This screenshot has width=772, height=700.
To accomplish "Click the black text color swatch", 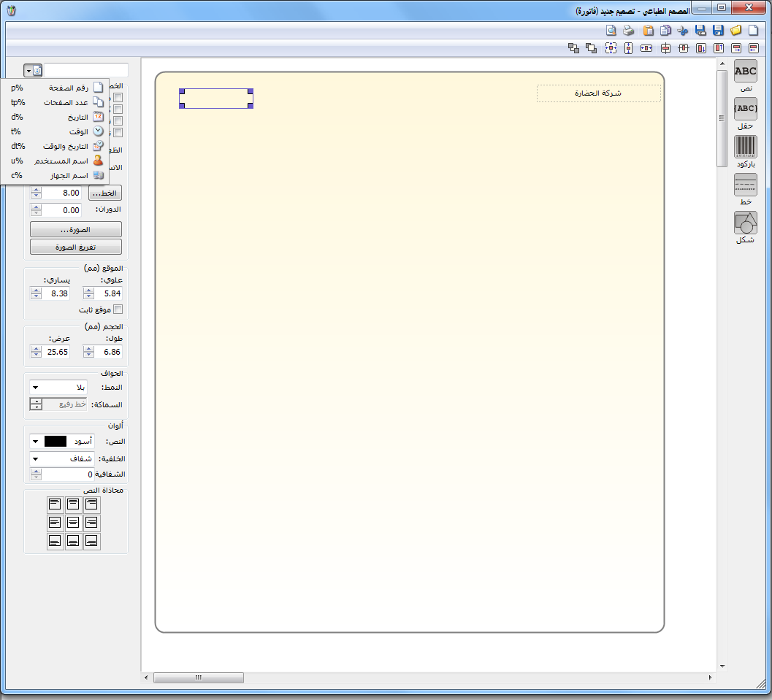I will click(56, 442).
